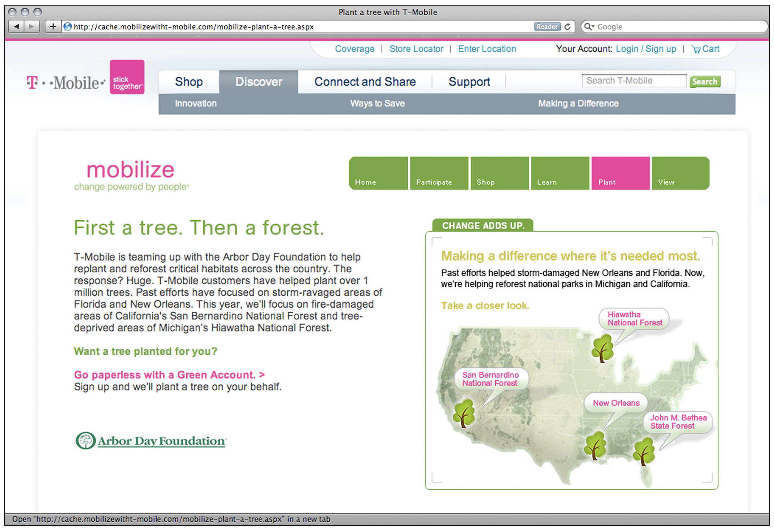774x532 pixels.
Task: Click the tree icon under the San Bernardino bubble
Action: point(463,413)
